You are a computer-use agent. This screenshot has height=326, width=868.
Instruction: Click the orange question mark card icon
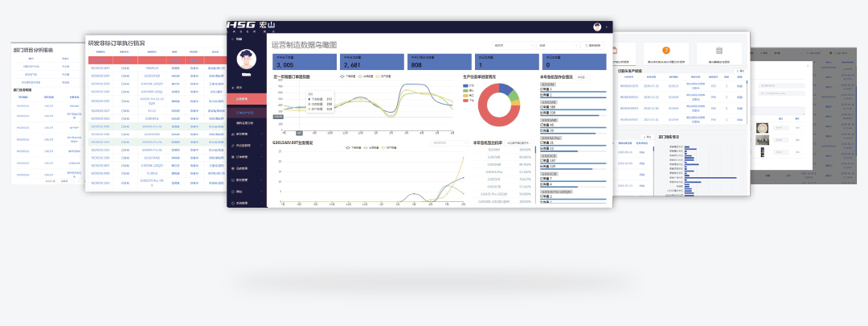point(665,50)
